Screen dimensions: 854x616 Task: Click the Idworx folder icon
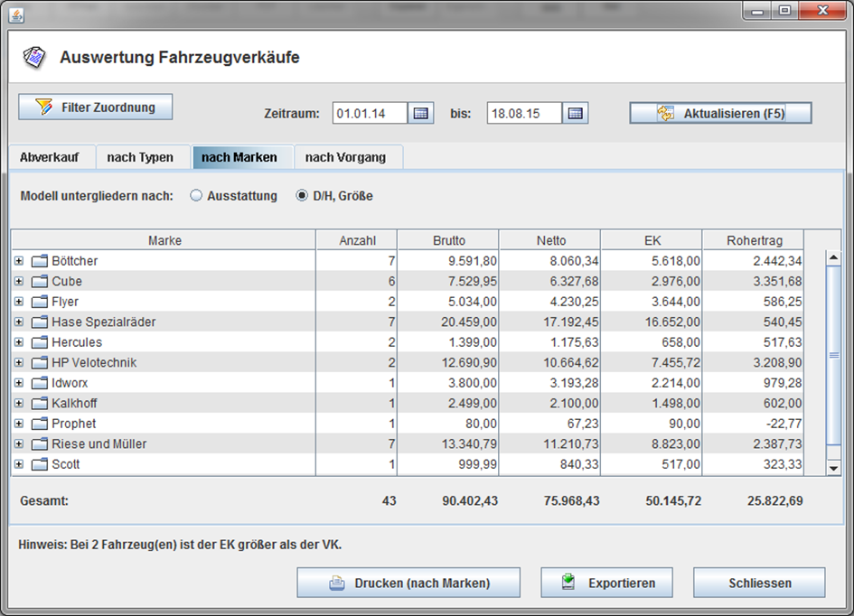39,383
